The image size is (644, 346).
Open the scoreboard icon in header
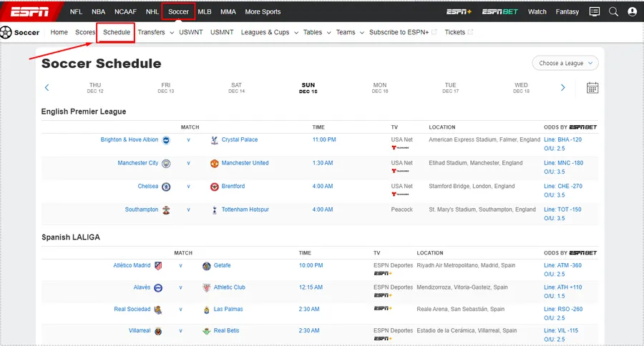pyautogui.click(x=595, y=11)
